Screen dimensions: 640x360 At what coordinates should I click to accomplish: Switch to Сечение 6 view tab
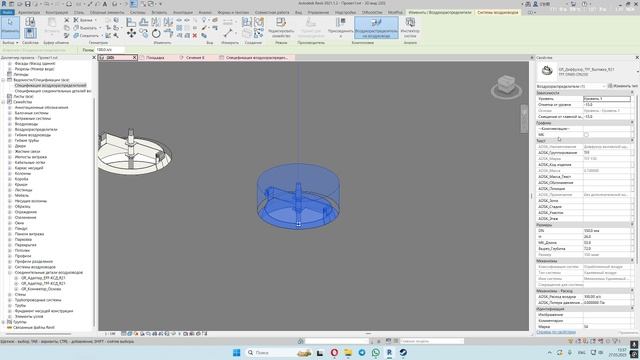(195, 58)
